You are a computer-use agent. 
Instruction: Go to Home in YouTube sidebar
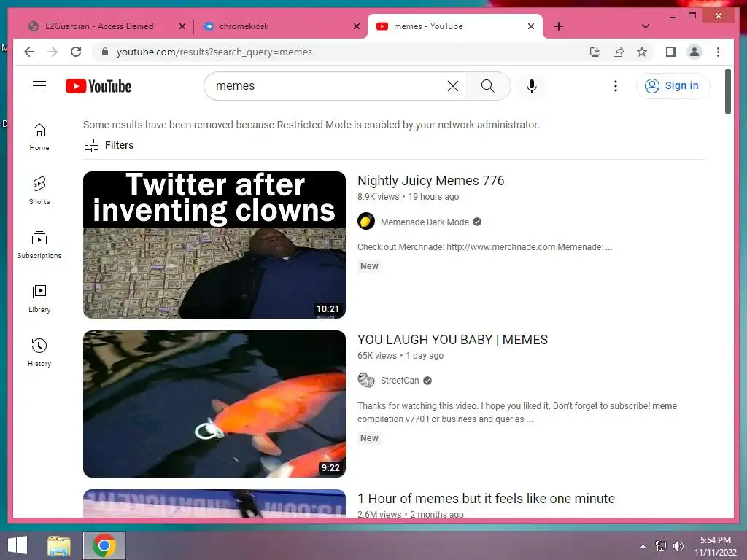click(39, 137)
